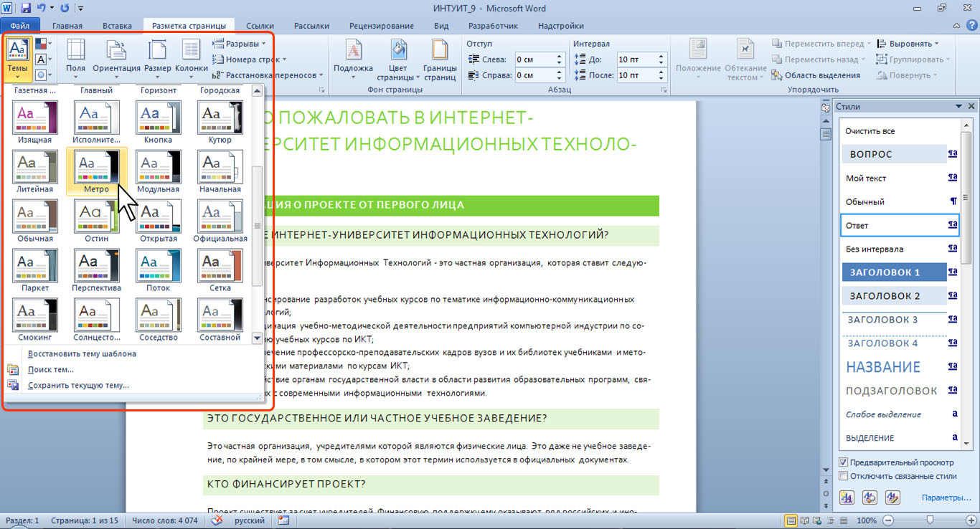980x529 pixels.
Task: Click the proofing check icon in status bar
Action: [216, 520]
